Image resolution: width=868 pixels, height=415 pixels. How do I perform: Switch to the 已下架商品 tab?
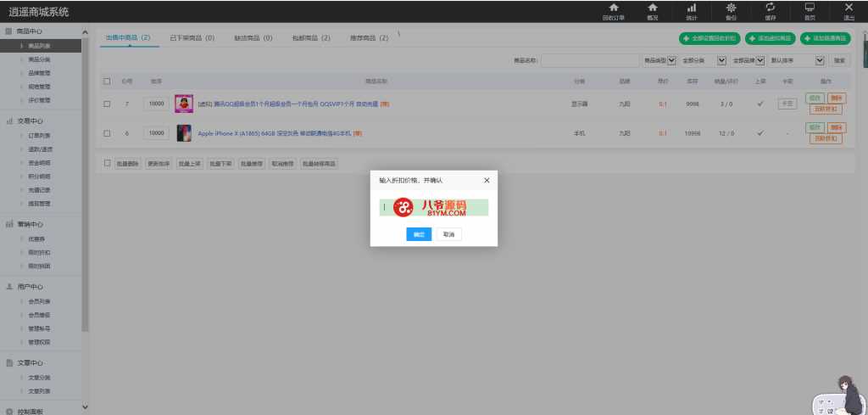coord(192,38)
